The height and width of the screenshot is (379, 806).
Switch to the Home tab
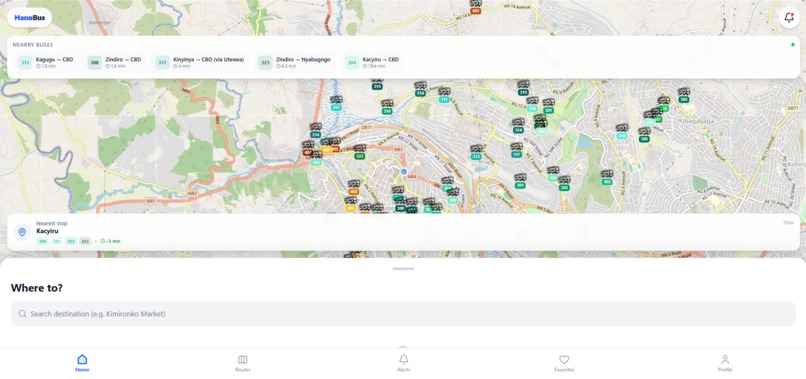[x=82, y=363]
